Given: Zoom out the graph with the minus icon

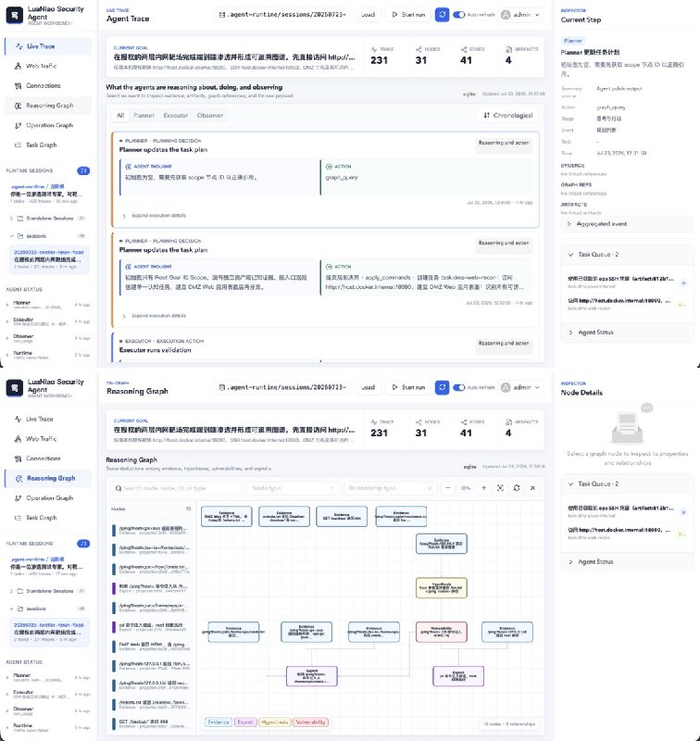Looking at the screenshot, I should pyautogui.click(x=448, y=488).
